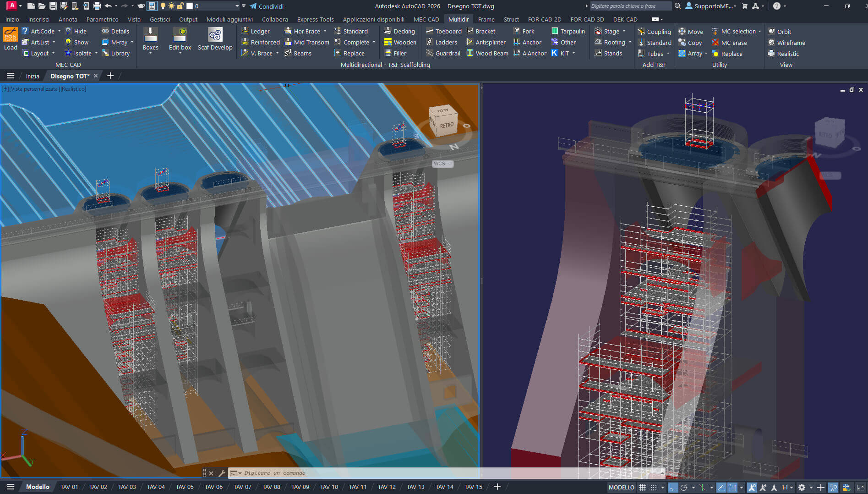The image size is (868, 494).
Task: Select the Tarpaulin tool
Action: [x=568, y=31]
